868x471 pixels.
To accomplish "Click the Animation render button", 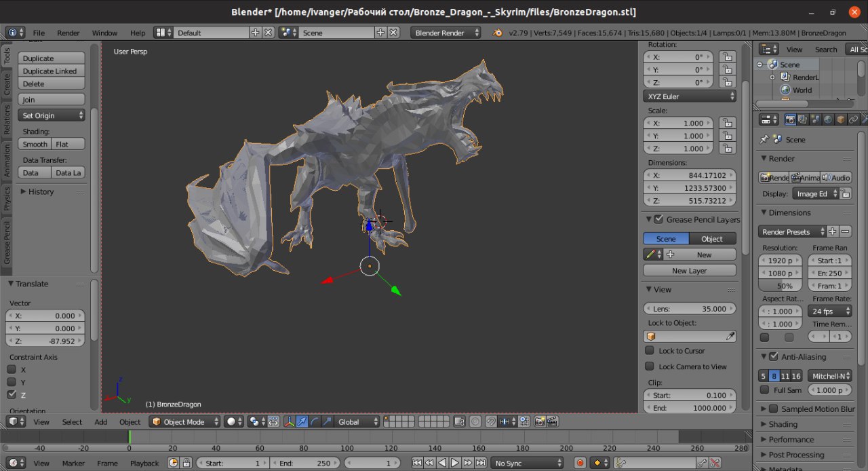I will tap(805, 177).
